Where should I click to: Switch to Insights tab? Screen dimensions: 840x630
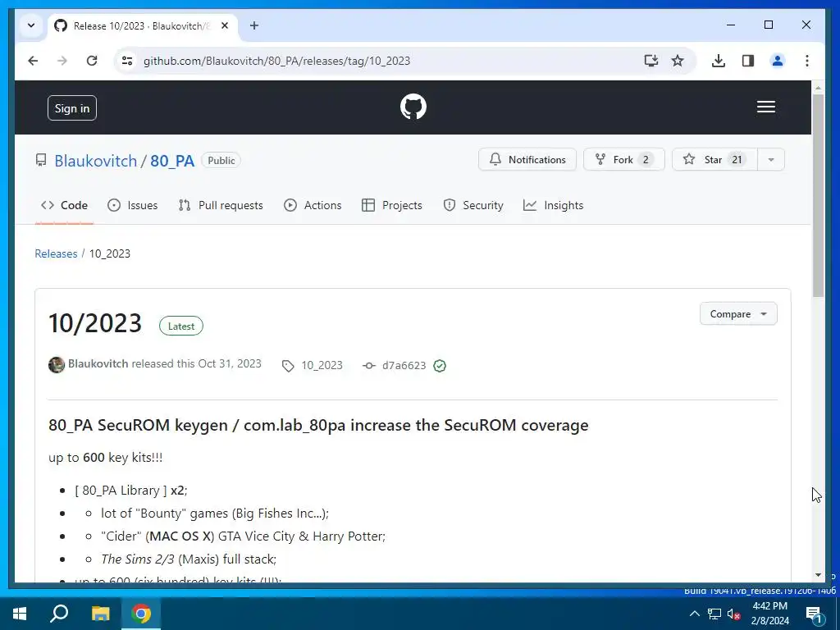pos(554,205)
